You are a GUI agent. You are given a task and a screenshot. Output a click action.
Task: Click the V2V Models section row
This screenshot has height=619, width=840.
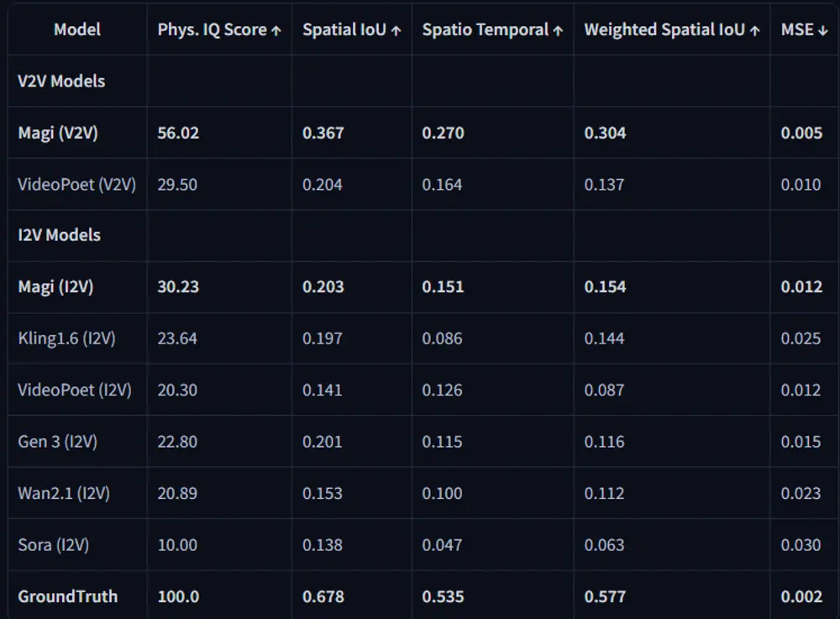pos(423,81)
